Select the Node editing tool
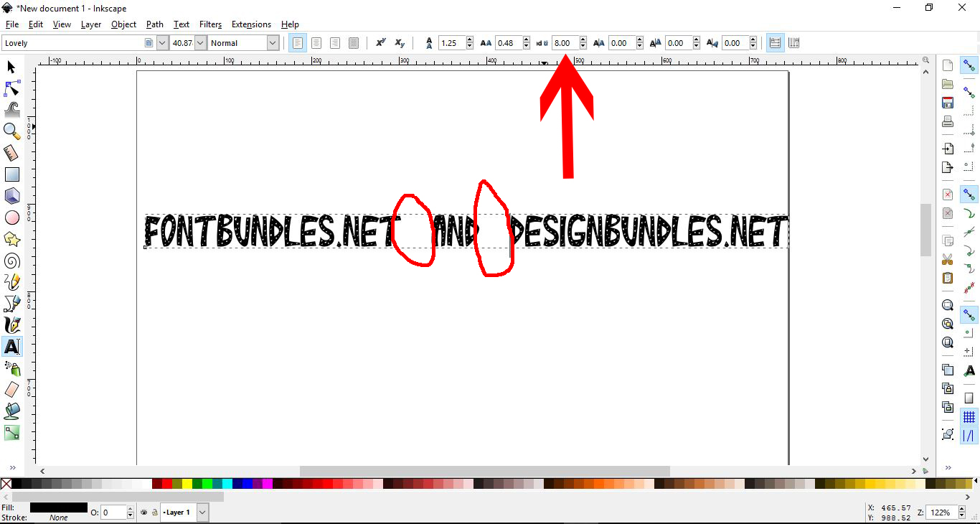This screenshot has height=524, width=980. (11, 88)
